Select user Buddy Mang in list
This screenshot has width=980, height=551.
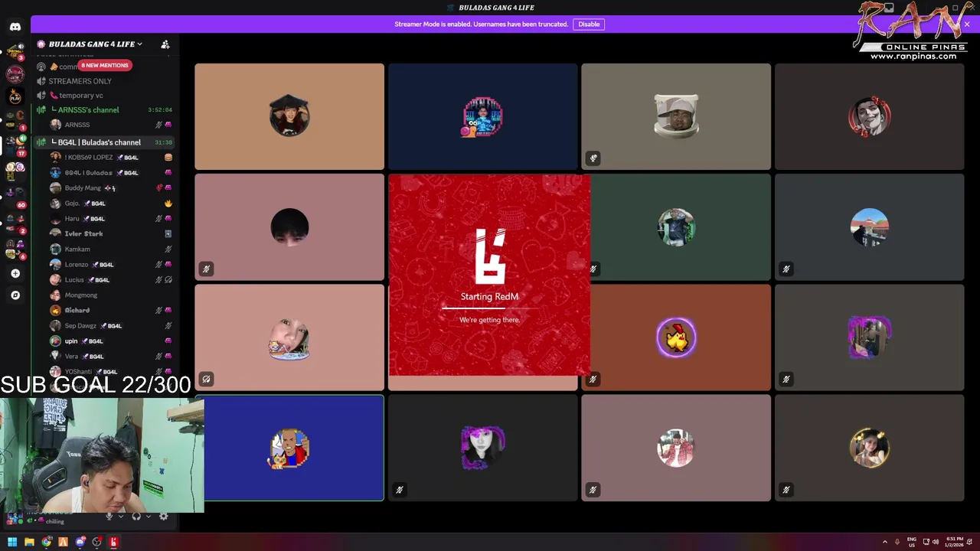(x=111, y=188)
